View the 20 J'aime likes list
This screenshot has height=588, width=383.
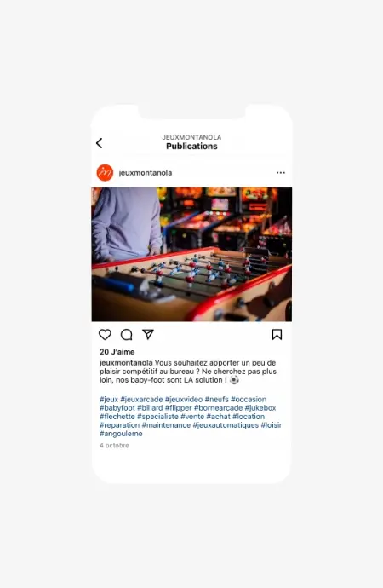point(117,352)
